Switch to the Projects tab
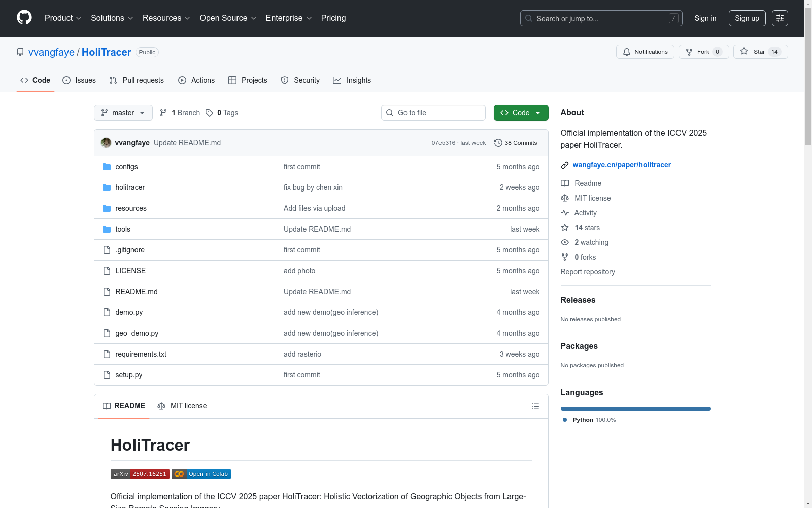This screenshot has height=508, width=812. point(248,80)
